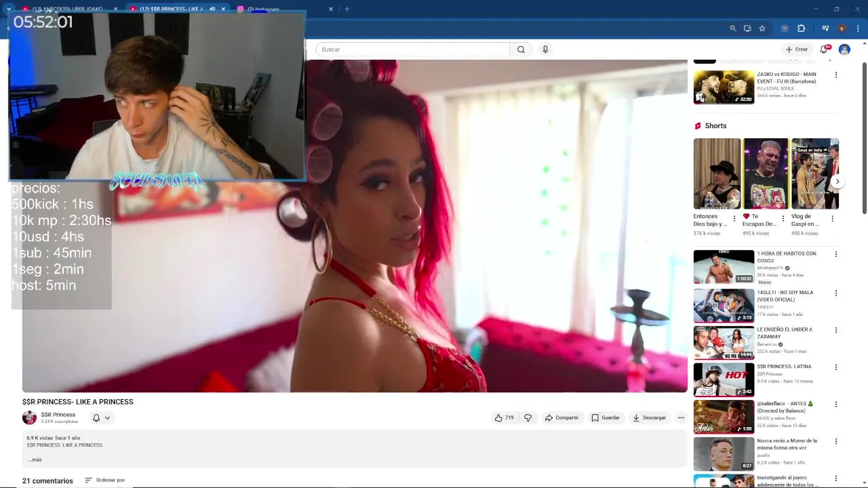
Task: Click the Crear button
Action: tap(797, 49)
